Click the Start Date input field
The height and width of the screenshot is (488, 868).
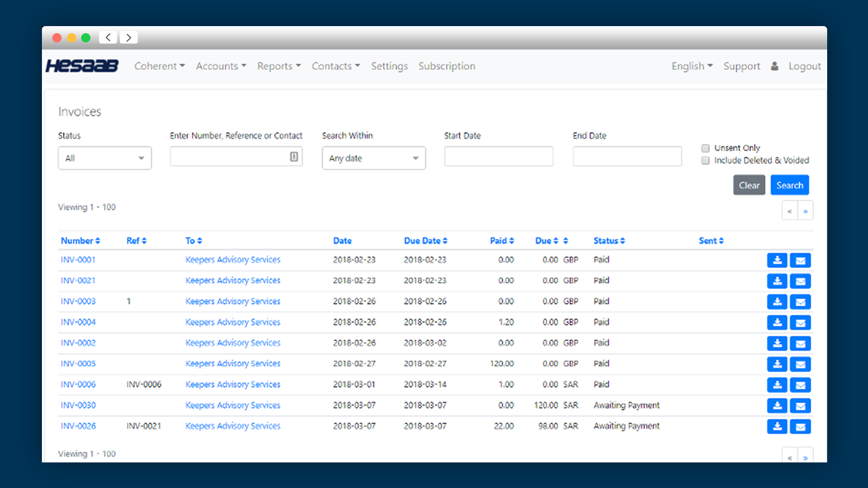[x=498, y=157]
